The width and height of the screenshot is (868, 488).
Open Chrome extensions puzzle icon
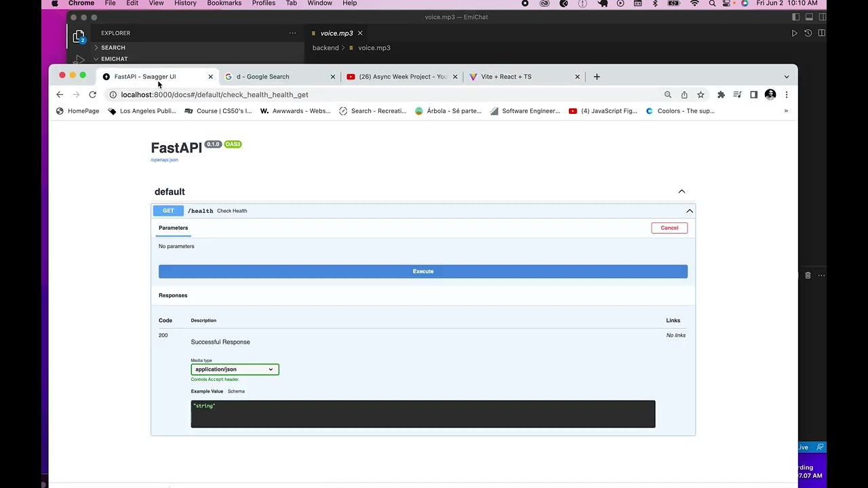721,95
